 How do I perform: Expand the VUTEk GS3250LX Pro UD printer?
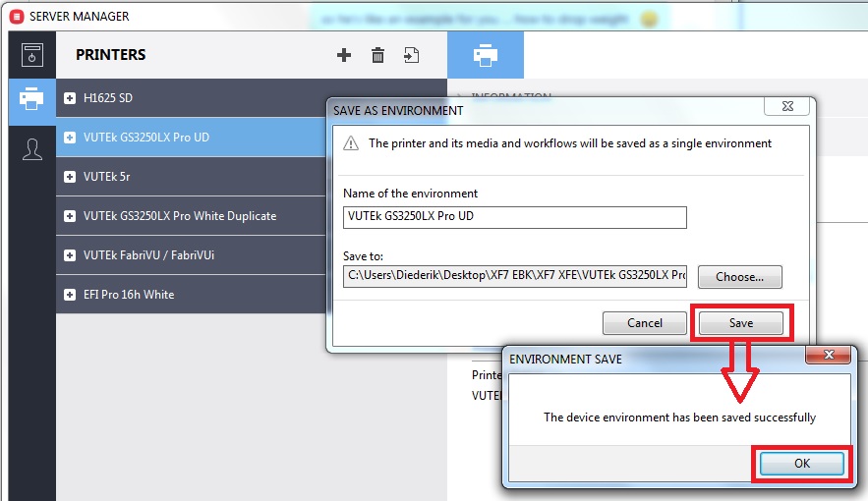[69, 138]
